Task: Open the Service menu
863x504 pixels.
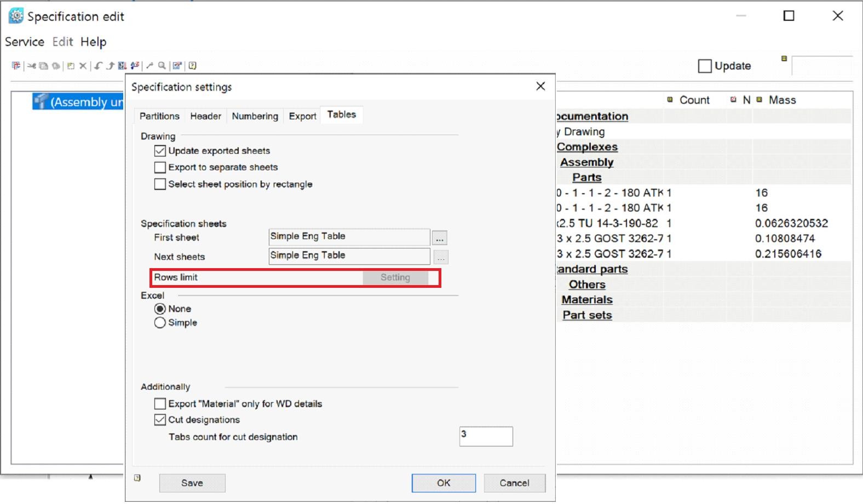Action: point(25,42)
